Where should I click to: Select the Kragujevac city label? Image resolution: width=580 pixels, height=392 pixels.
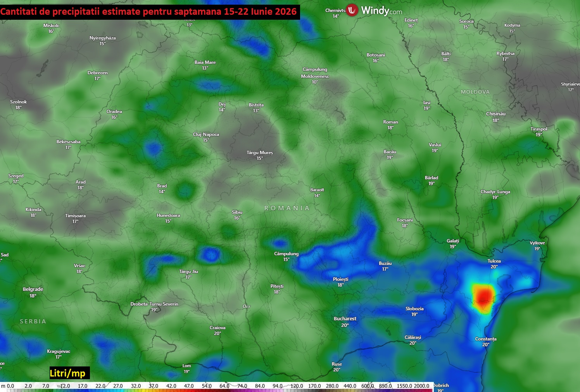click(59, 351)
